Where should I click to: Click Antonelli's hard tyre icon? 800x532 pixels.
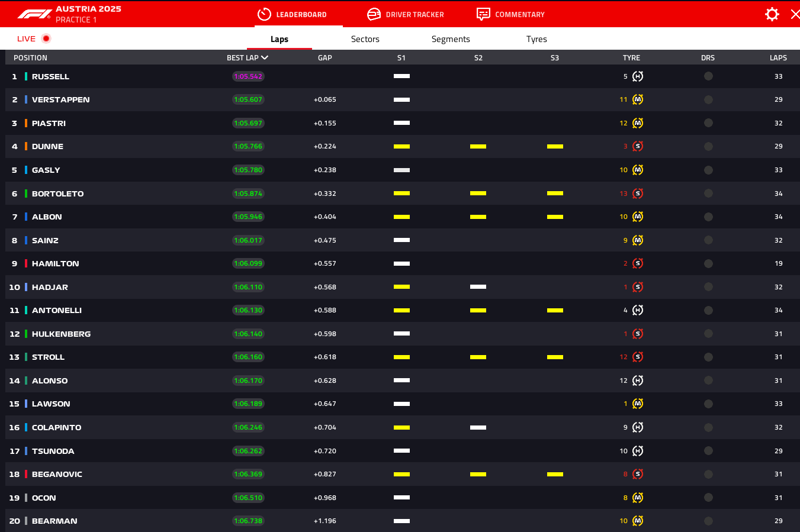638,310
